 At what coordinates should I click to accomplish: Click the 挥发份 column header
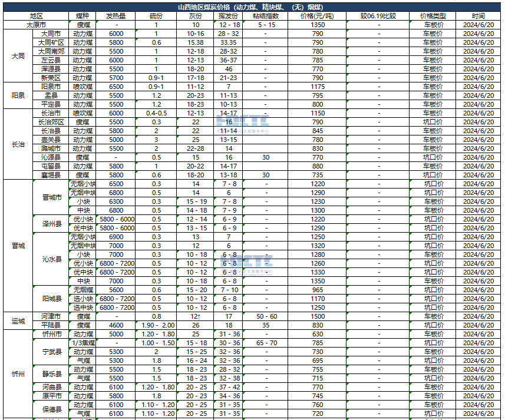tap(228, 16)
